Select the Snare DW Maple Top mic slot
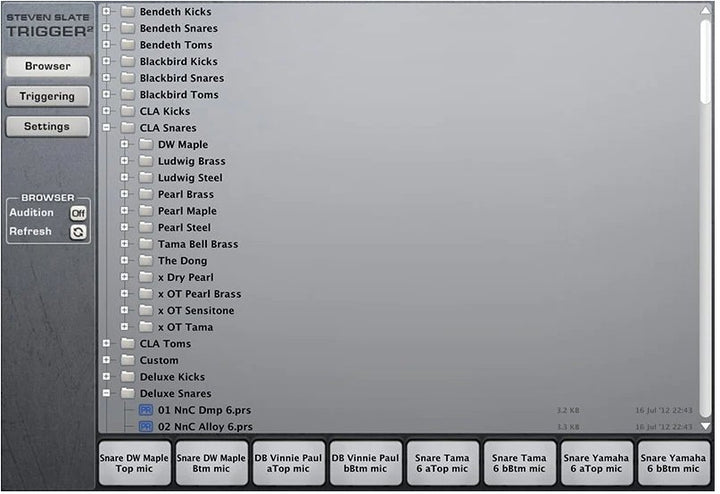This screenshot has height=494, width=720. pyautogui.click(x=133, y=463)
